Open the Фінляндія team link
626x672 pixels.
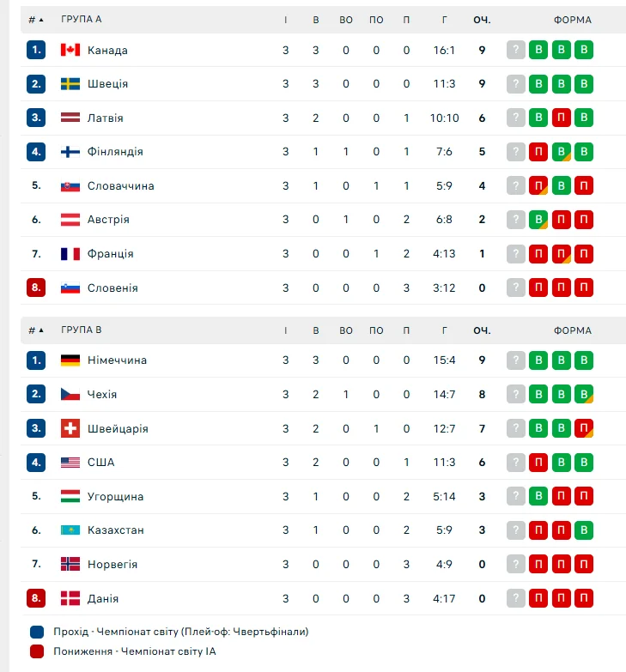(x=115, y=152)
